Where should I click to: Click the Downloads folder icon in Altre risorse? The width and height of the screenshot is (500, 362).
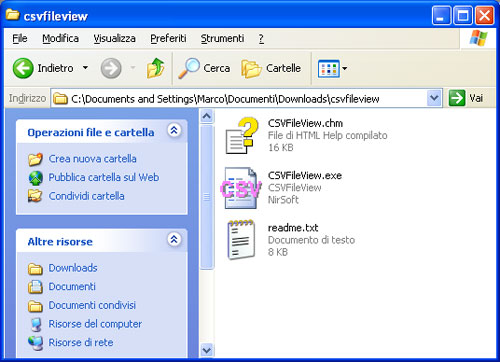tap(35, 268)
